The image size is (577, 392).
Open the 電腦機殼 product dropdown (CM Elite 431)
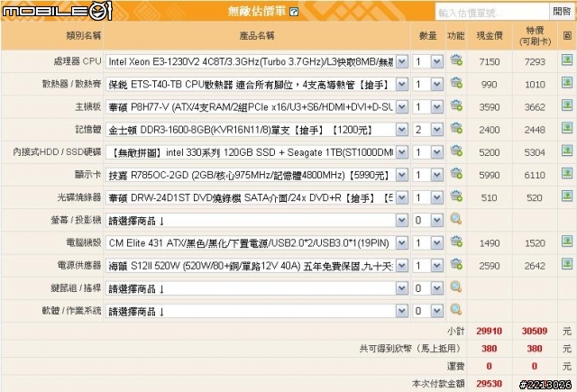[x=257, y=243]
